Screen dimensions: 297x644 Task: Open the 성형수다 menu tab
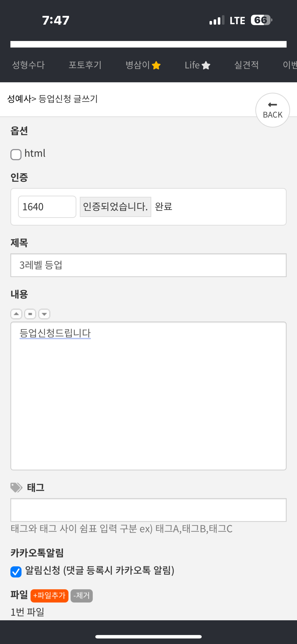click(29, 65)
